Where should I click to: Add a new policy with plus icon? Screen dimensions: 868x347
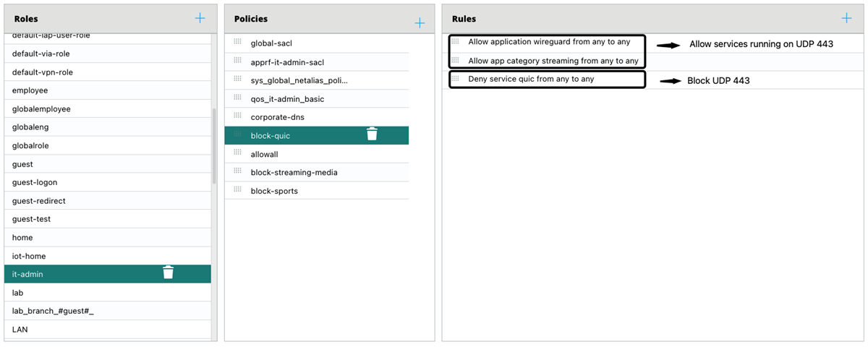(420, 23)
